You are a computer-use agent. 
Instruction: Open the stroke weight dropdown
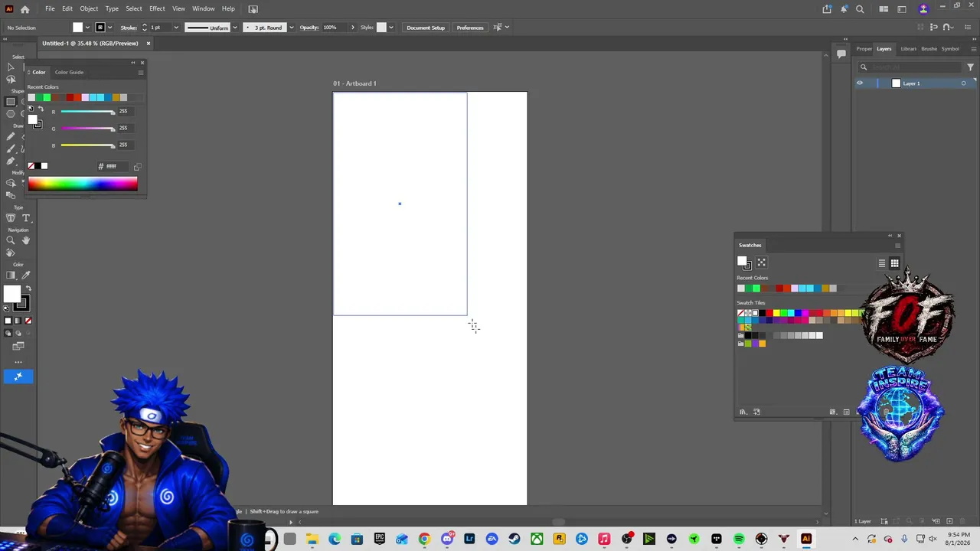click(x=176, y=28)
